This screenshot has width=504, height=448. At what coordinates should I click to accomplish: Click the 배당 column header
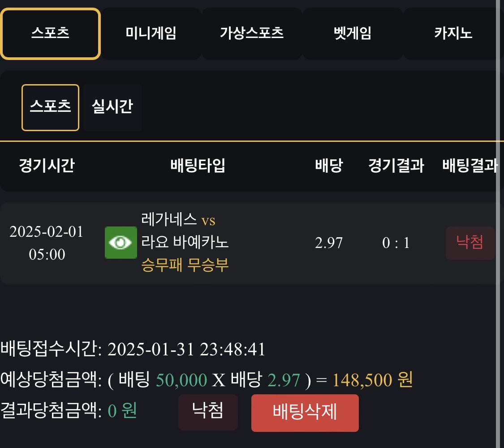coord(328,166)
